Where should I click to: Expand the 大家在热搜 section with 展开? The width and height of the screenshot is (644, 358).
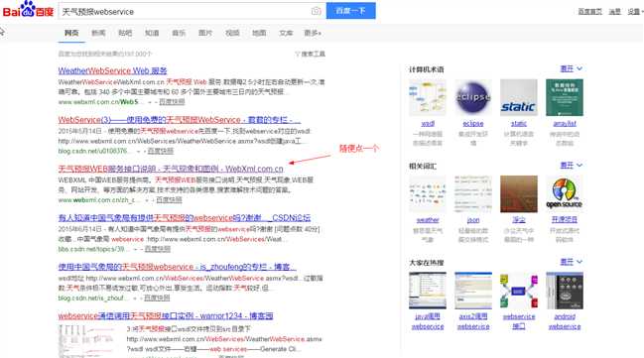(x=572, y=262)
